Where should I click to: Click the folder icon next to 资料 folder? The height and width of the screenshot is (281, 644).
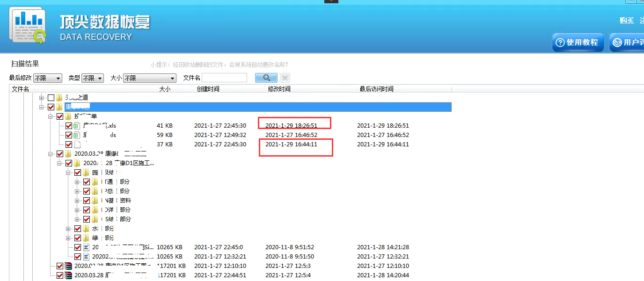(95, 201)
